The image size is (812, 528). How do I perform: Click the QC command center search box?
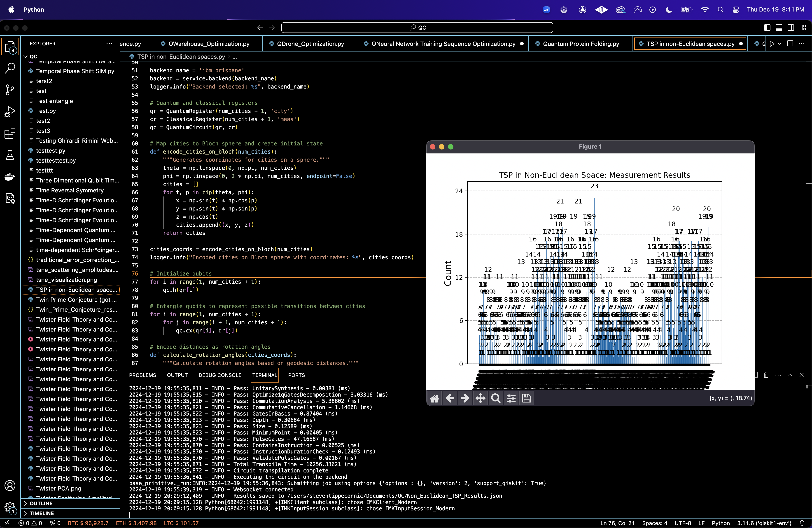417,28
